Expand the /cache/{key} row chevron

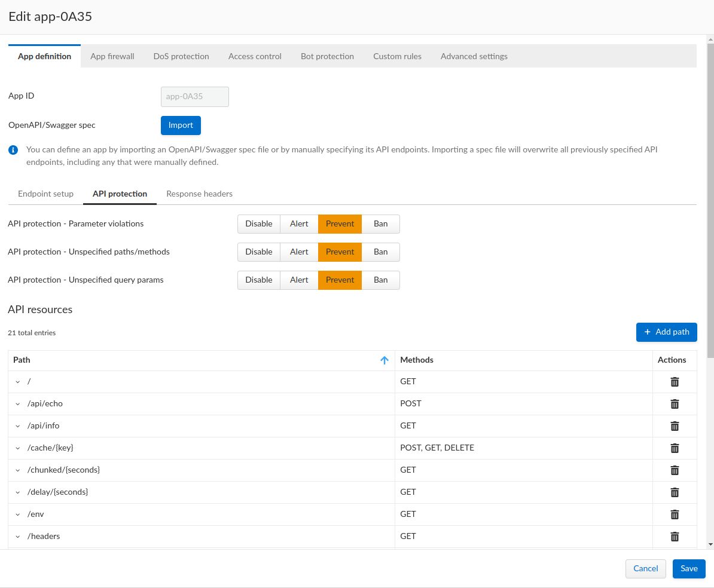coord(18,448)
